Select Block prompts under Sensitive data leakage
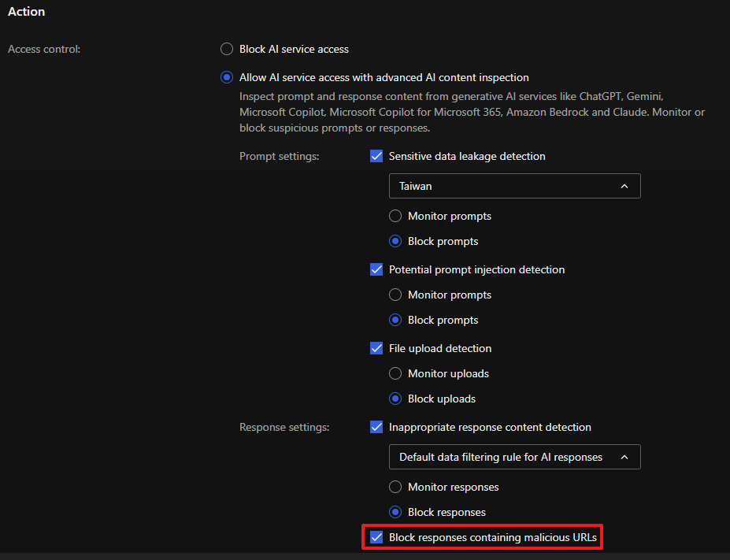Image resolution: width=730 pixels, height=560 pixels. tap(395, 241)
